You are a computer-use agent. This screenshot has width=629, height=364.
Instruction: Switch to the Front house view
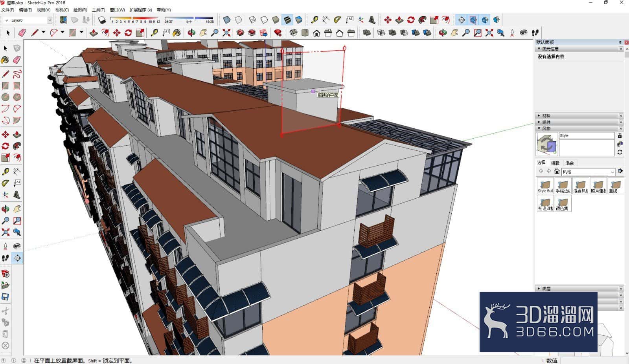tap(316, 33)
